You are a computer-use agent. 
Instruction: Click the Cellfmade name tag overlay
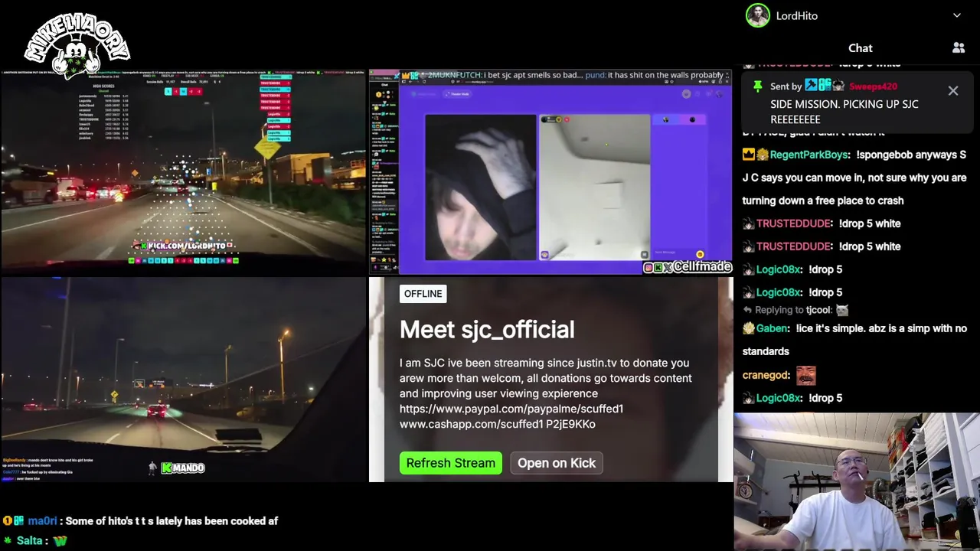click(x=688, y=266)
